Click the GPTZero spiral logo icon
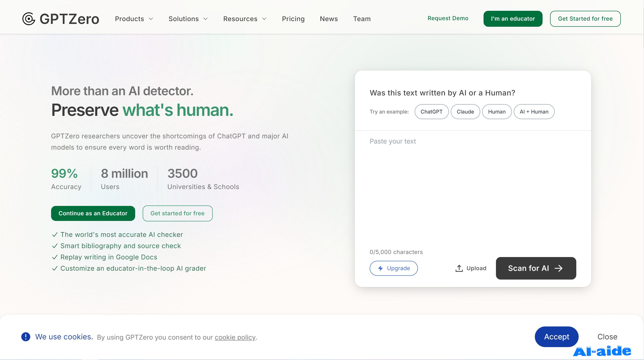 (29, 19)
